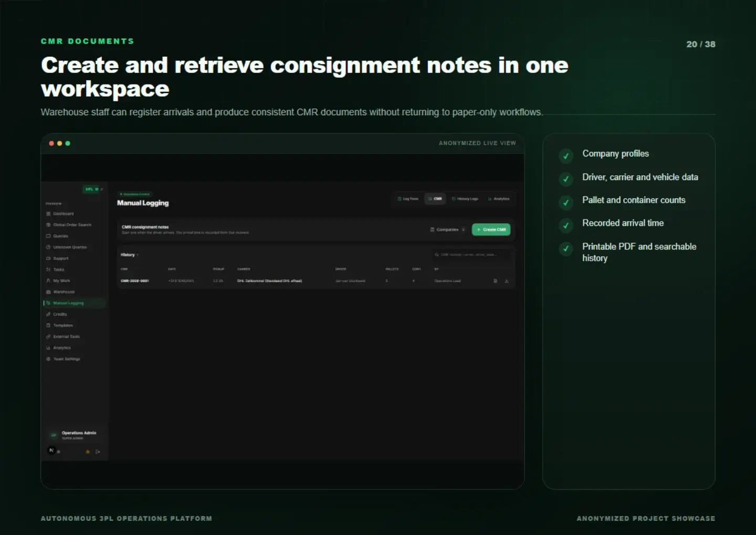The width and height of the screenshot is (756, 535).
Task: Open Team Settings gear icon
Action: click(x=48, y=359)
